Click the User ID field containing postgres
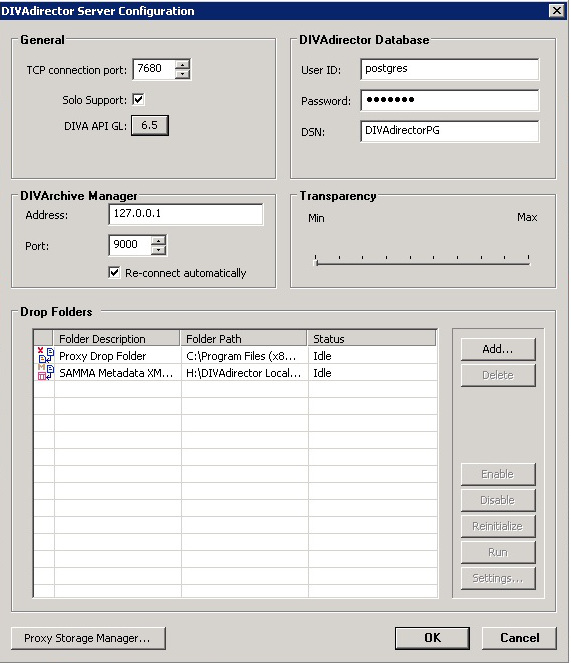This screenshot has width=571, height=664. pyautogui.click(x=450, y=69)
